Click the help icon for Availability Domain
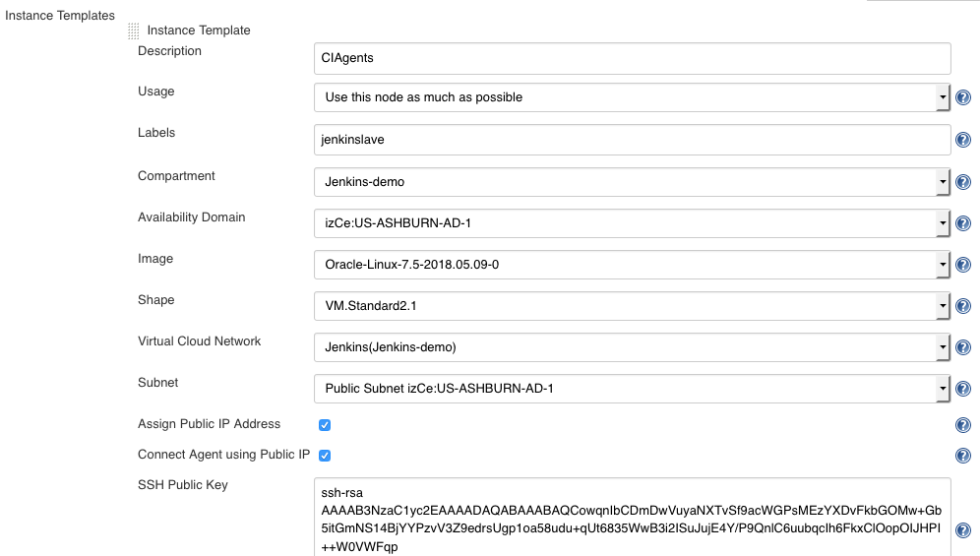 coord(963,223)
